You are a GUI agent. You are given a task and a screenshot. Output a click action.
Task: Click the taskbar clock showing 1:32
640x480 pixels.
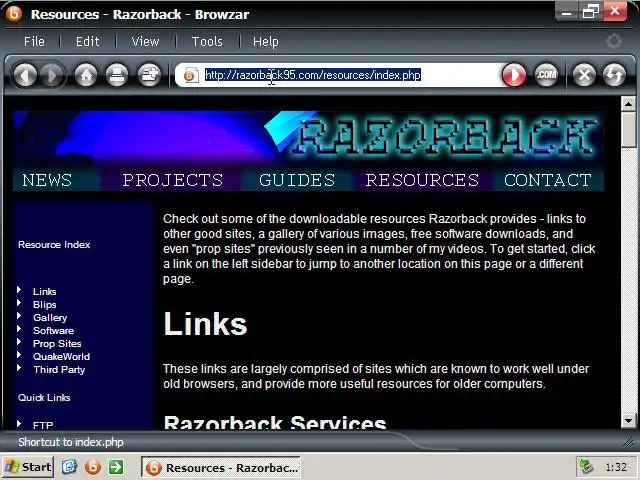coord(616,467)
